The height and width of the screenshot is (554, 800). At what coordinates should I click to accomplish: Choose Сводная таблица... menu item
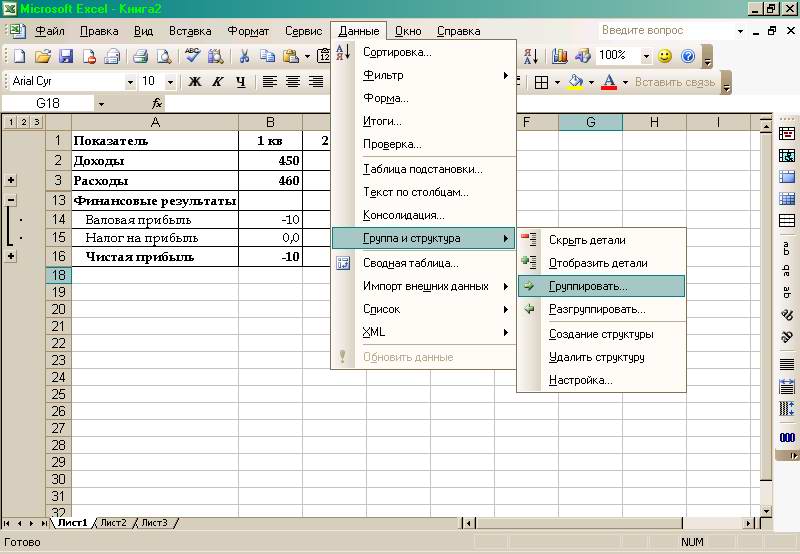coord(423,263)
